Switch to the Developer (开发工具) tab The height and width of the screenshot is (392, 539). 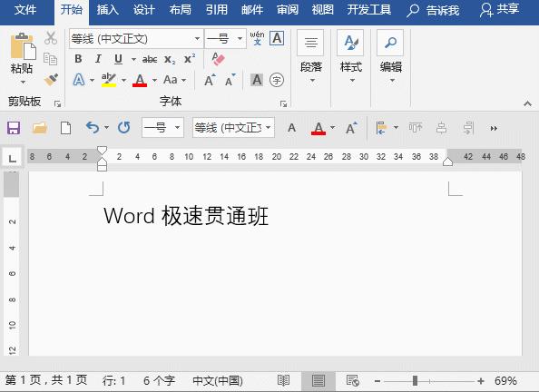point(368,10)
